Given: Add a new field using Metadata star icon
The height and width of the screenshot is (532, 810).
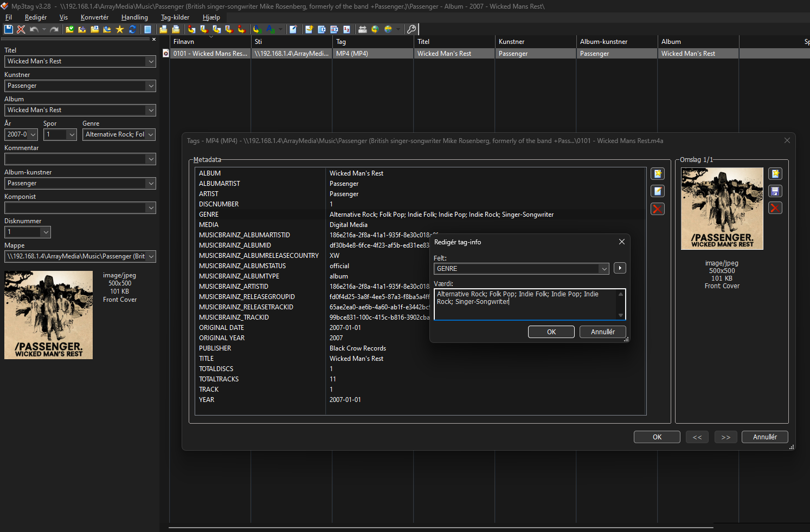Looking at the screenshot, I should [x=658, y=174].
